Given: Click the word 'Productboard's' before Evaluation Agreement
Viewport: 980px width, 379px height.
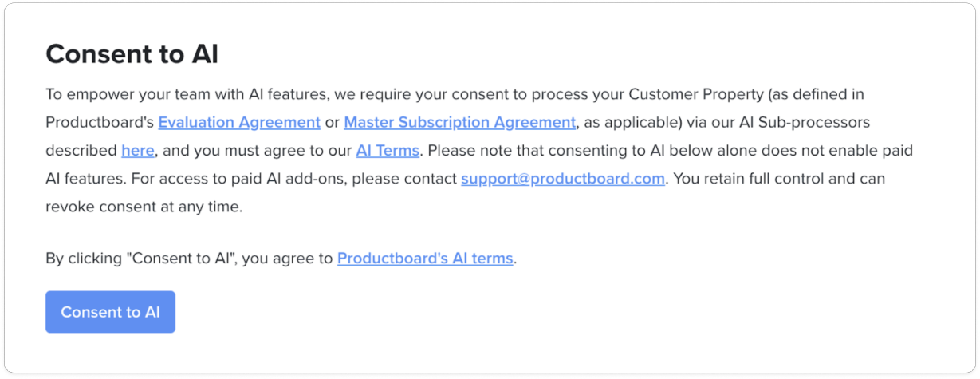Looking at the screenshot, I should [x=100, y=122].
